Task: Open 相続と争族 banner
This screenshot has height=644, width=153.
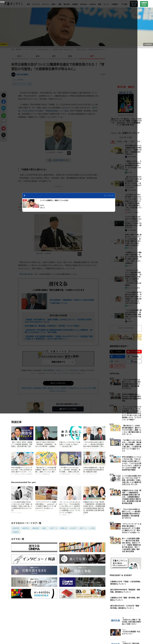Action: [82, 570]
